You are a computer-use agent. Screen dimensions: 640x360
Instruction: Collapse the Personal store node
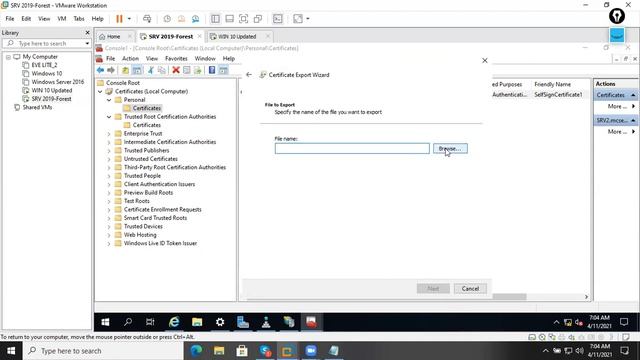point(109,100)
